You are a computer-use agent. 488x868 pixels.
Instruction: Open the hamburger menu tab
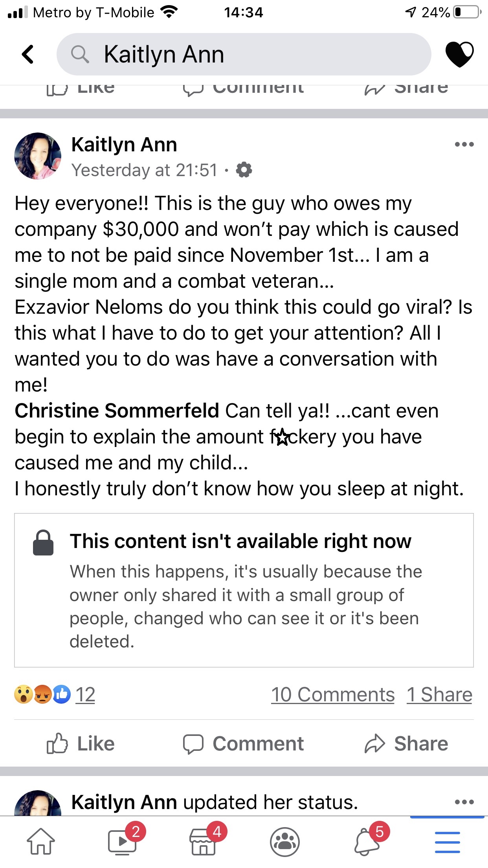pos(447,842)
